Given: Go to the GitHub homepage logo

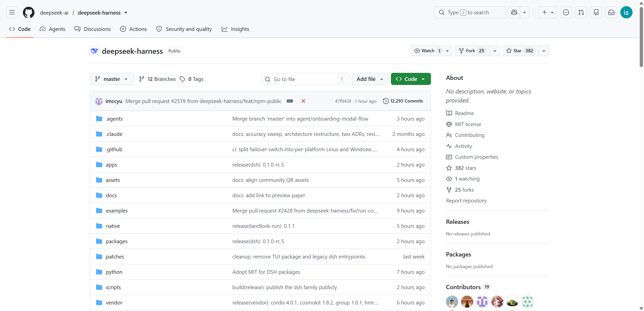Looking at the screenshot, I should (x=29, y=12).
